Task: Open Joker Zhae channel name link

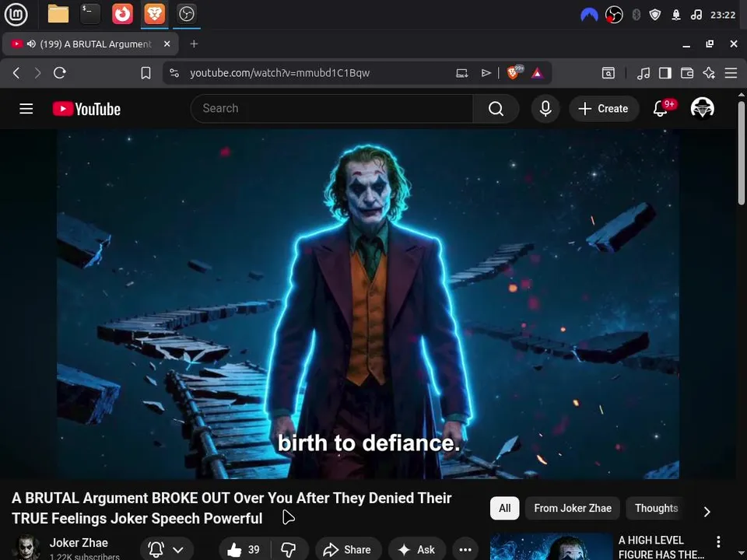Action: click(79, 542)
